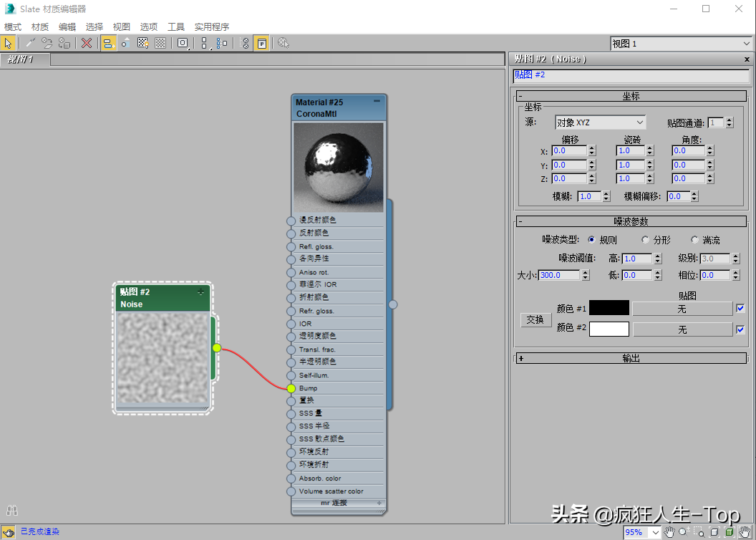This screenshot has height=540, width=756.
Task: Click the 大小 spinner arrows
Action: point(586,275)
